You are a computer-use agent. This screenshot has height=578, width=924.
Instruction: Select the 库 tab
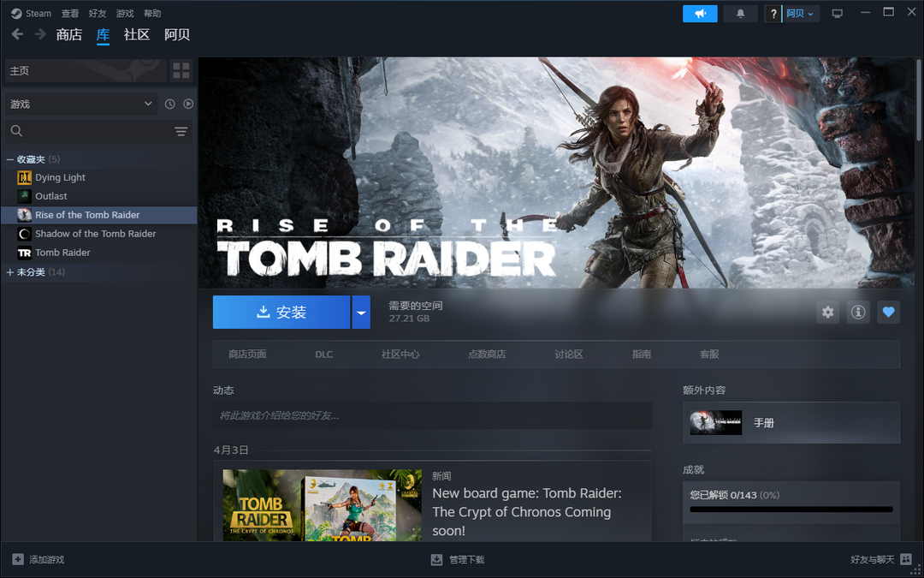coord(104,35)
